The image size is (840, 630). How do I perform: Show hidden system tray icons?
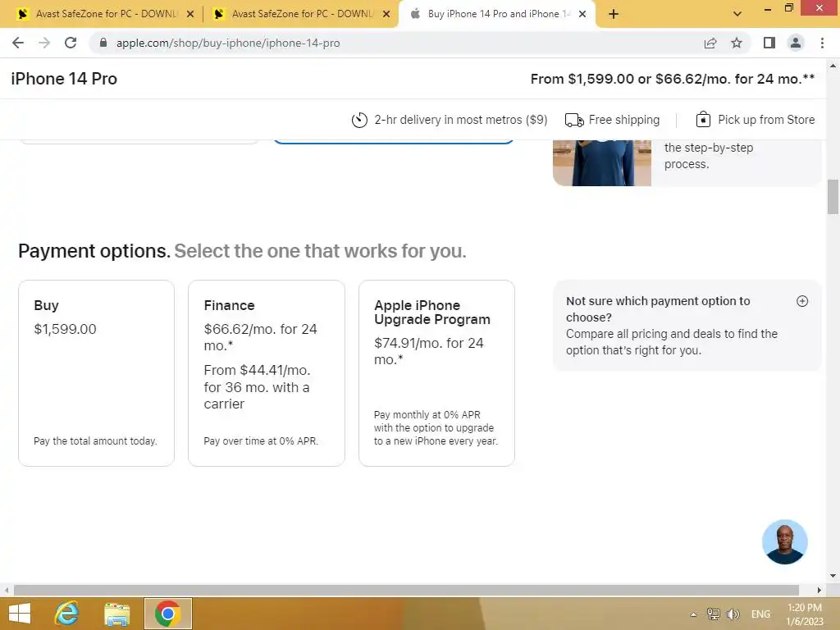tap(693, 614)
